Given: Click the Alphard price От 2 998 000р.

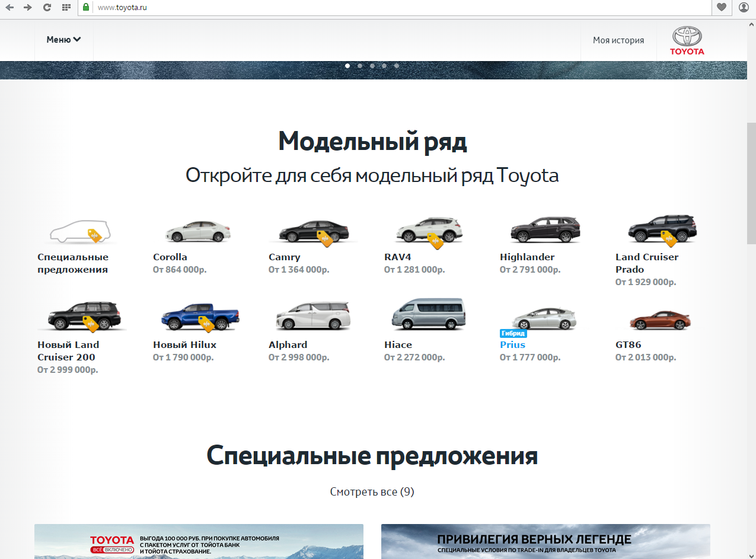Looking at the screenshot, I should tap(299, 357).
